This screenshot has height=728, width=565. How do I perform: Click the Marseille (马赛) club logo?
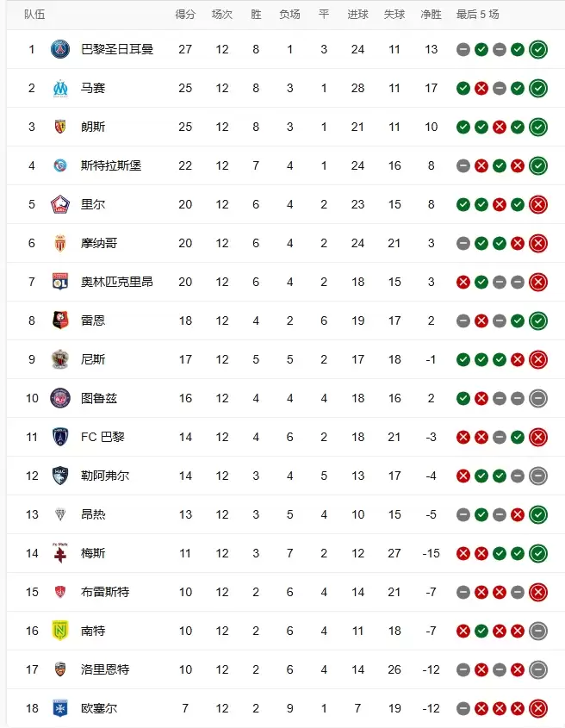click(x=59, y=88)
